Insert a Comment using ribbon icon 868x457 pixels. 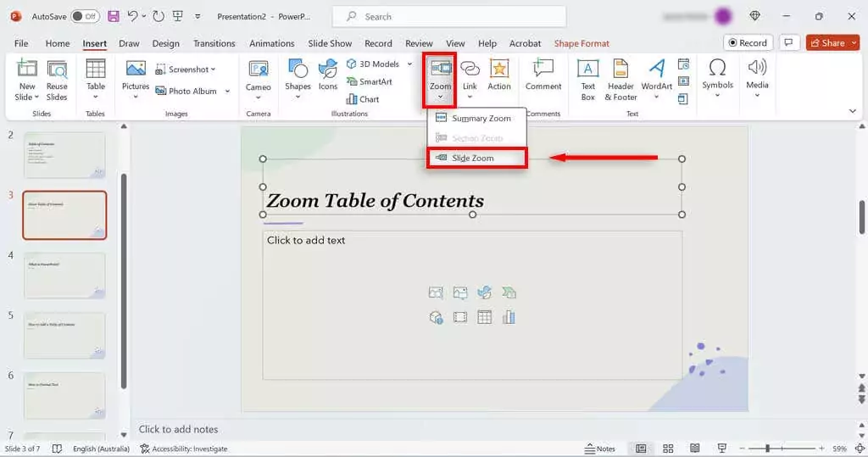click(543, 70)
